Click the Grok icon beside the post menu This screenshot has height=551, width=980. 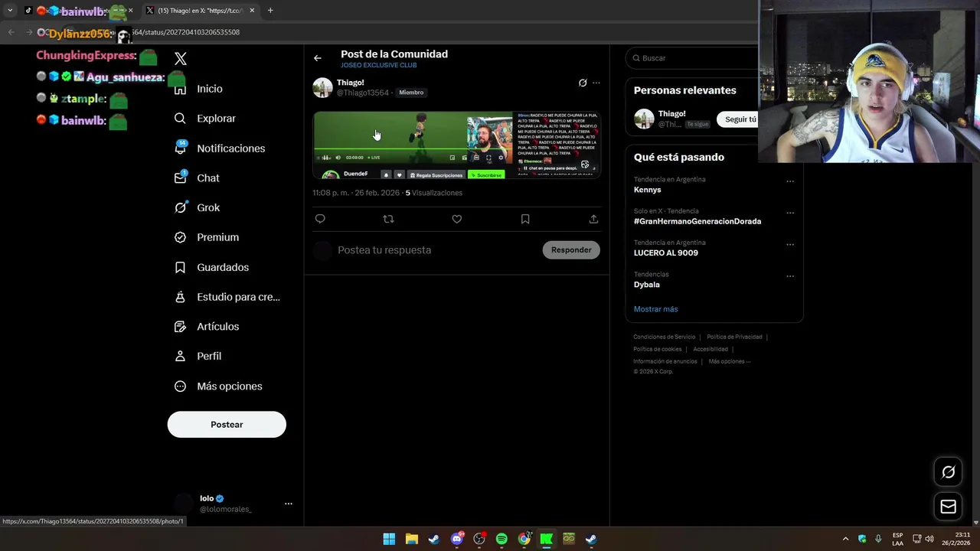point(583,83)
